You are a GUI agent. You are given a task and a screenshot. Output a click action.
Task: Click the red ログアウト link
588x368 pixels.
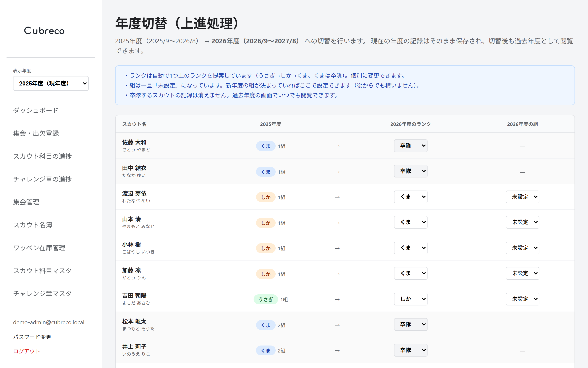point(27,351)
